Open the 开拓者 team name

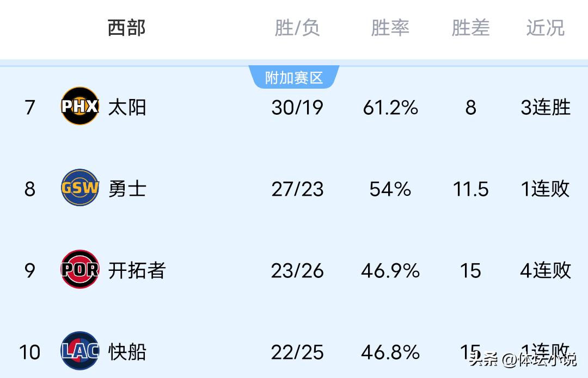coord(137,270)
